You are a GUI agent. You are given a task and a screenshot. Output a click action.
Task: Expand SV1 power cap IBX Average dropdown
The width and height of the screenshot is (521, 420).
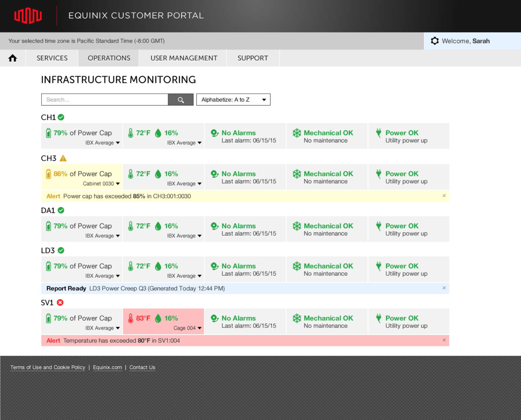(x=102, y=328)
